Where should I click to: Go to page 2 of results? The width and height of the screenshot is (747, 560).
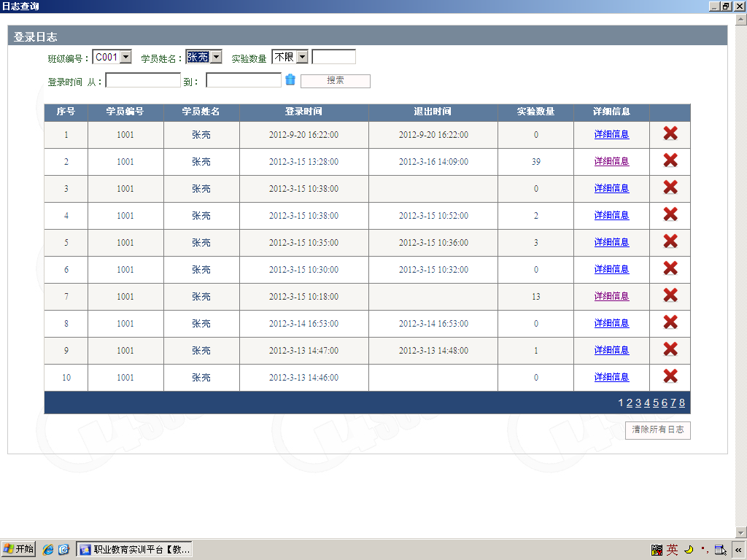click(x=630, y=402)
